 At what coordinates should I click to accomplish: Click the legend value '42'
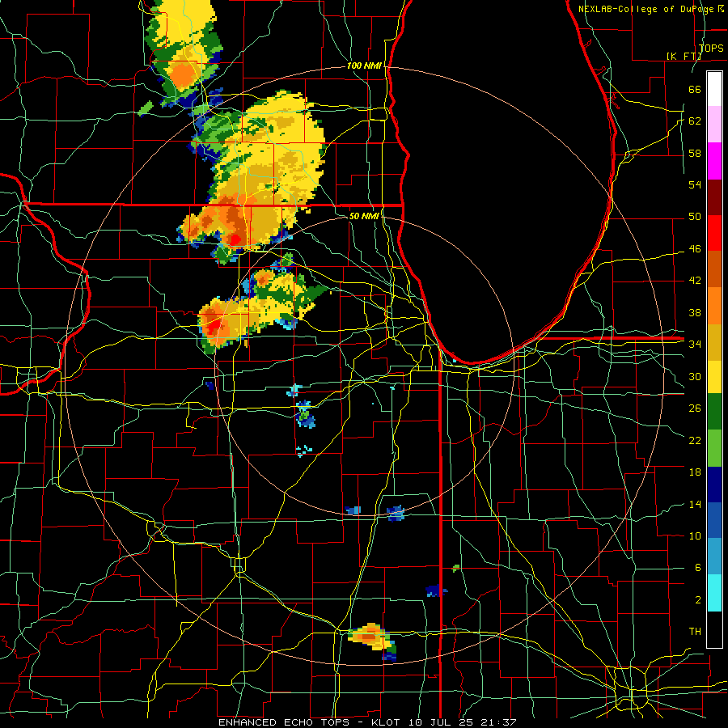click(695, 281)
